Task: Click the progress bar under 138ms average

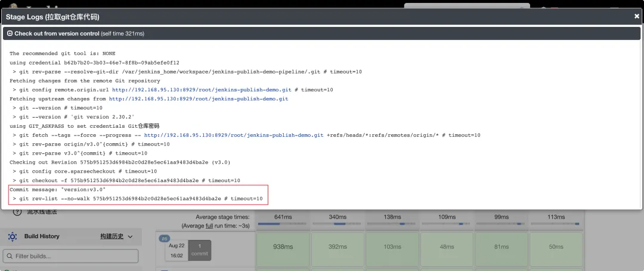Action: pyautogui.click(x=392, y=224)
